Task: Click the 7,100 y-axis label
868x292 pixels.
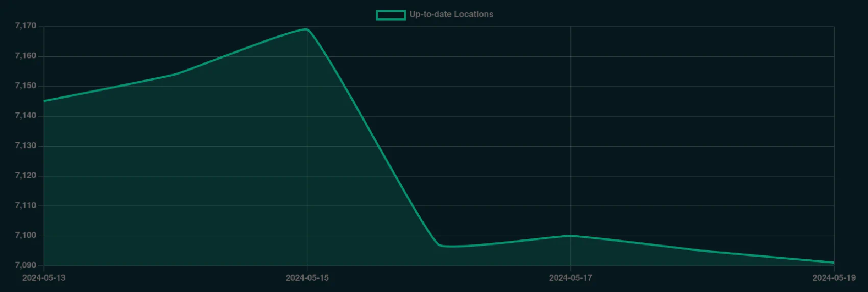Action: tap(26, 235)
